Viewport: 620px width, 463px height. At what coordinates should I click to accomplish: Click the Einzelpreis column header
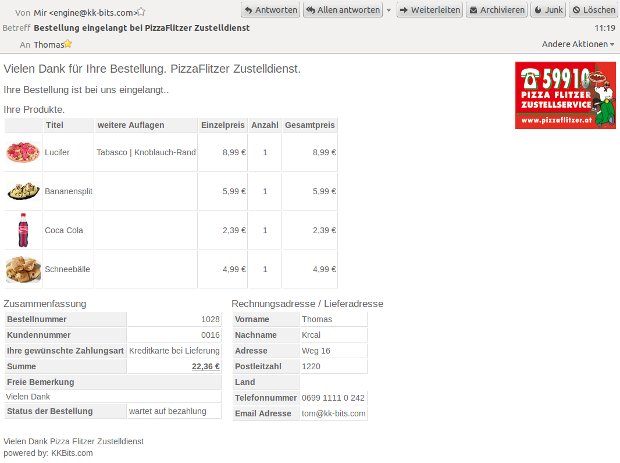(223, 125)
